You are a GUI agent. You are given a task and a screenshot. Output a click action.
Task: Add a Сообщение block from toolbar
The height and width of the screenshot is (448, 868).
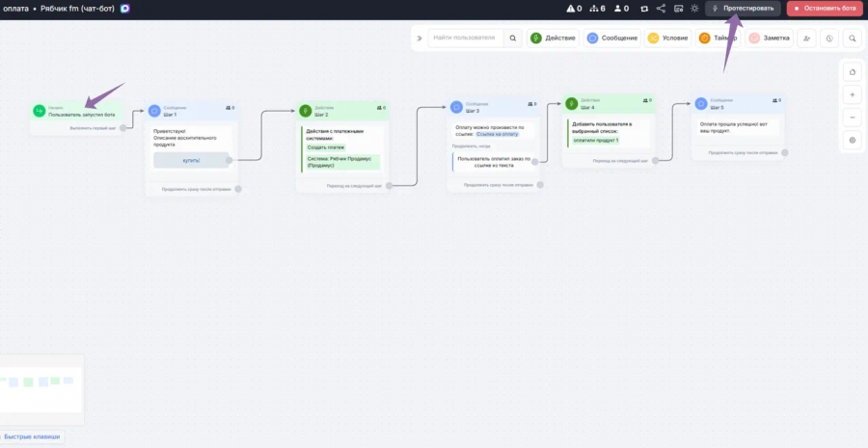pyautogui.click(x=612, y=39)
